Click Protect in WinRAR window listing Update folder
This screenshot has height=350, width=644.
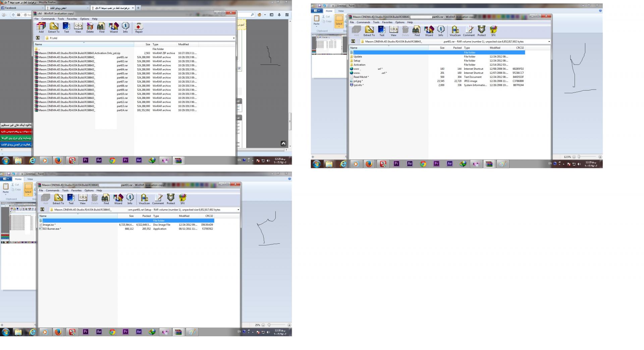[481, 31]
